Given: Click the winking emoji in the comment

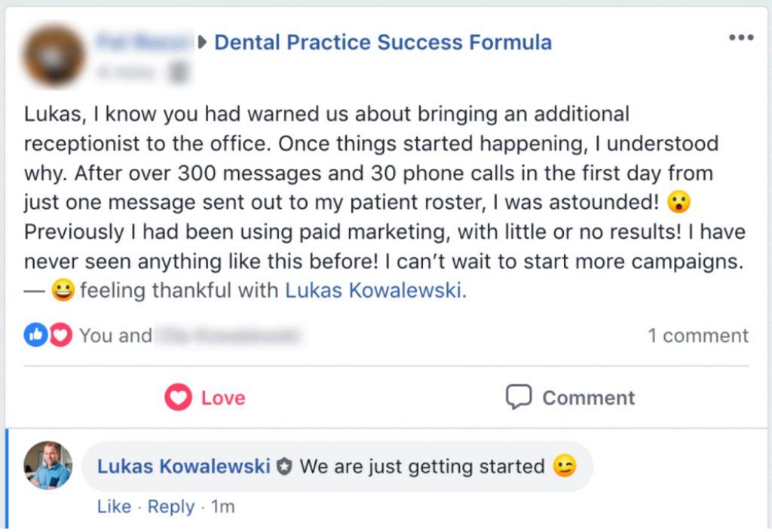Looking at the screenshot, I should pyautogui.click(x=564, y=466).
